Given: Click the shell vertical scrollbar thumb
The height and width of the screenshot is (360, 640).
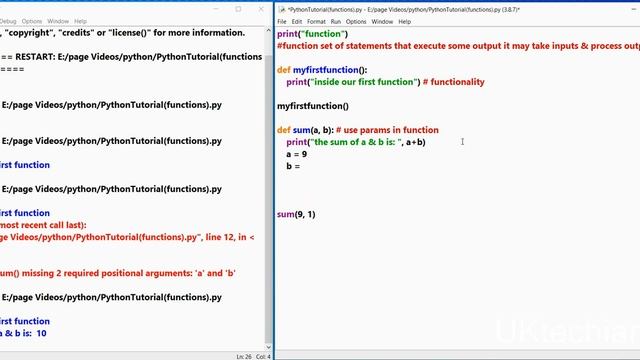Looking at the screenshot, I should 268,198.
